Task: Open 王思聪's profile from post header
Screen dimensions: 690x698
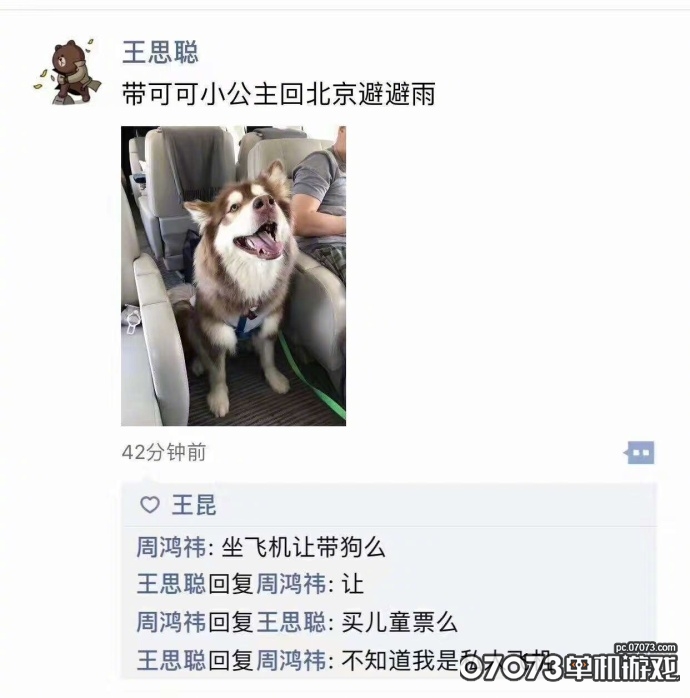Action: coord(160,52)
